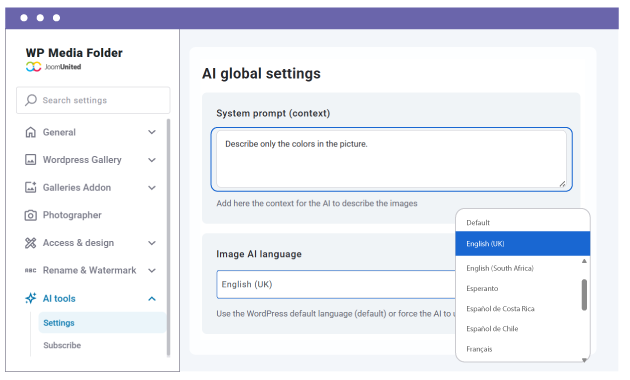Click the AI tools sparkle icon

pos(31,298)
